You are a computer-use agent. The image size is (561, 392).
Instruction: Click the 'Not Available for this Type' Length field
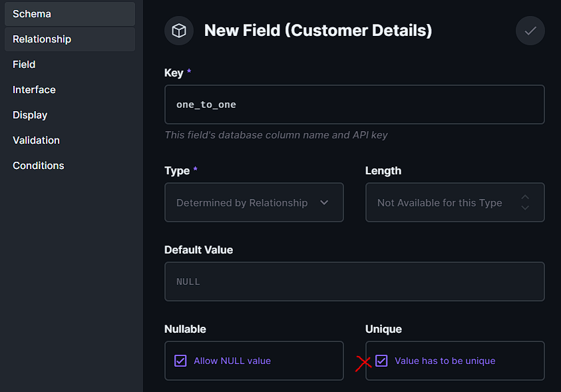(x=439, y=202)
